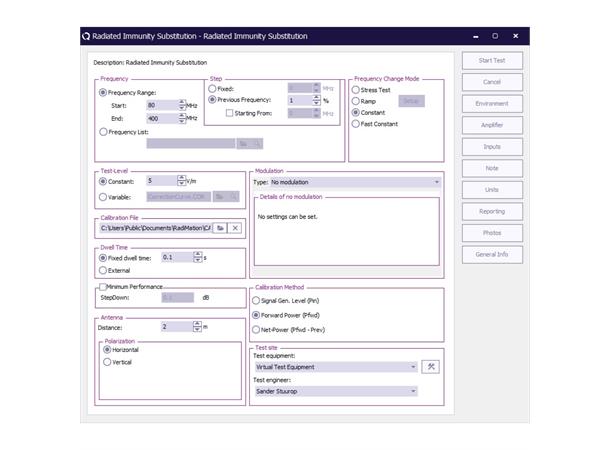
Task: Open the Test engineer dropdown
Action: (x=334, y=390)
